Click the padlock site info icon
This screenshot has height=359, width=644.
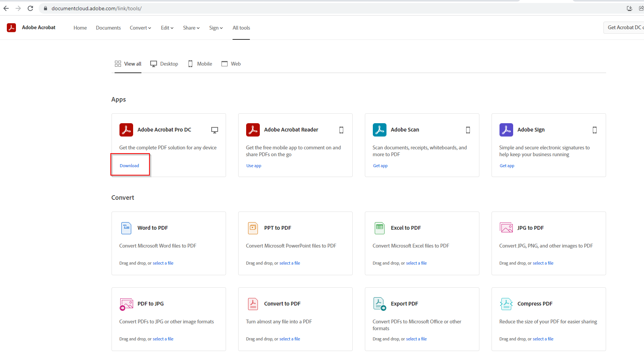coord(46,8)
